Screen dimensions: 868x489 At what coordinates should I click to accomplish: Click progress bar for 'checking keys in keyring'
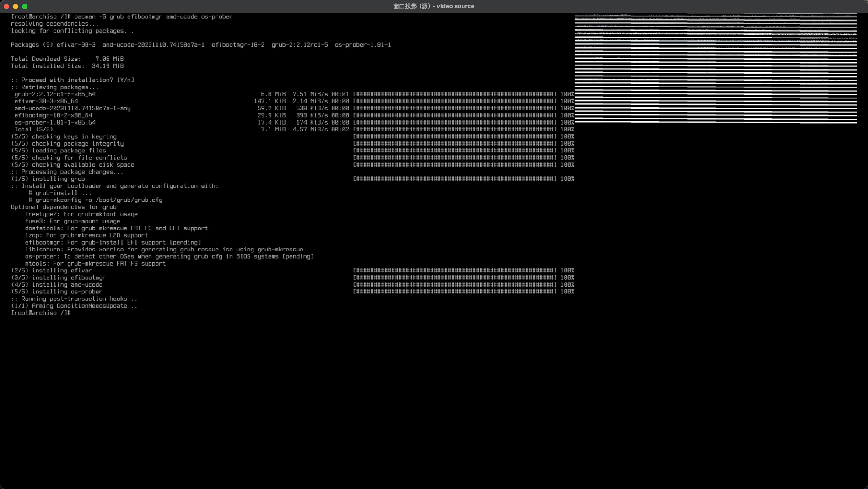[x=455, y=136]
